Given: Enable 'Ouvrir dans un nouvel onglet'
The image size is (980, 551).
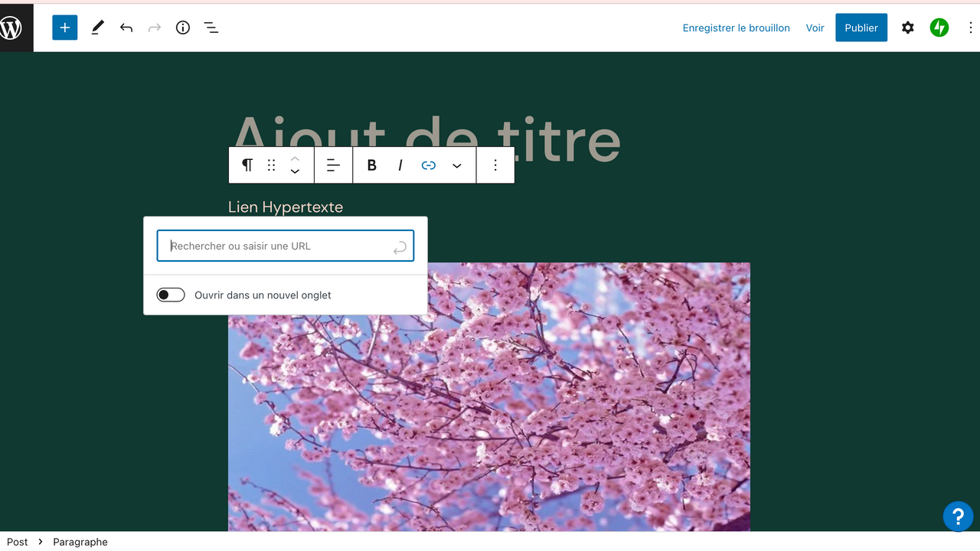Looking at the screenshot, I should (170, 295).
